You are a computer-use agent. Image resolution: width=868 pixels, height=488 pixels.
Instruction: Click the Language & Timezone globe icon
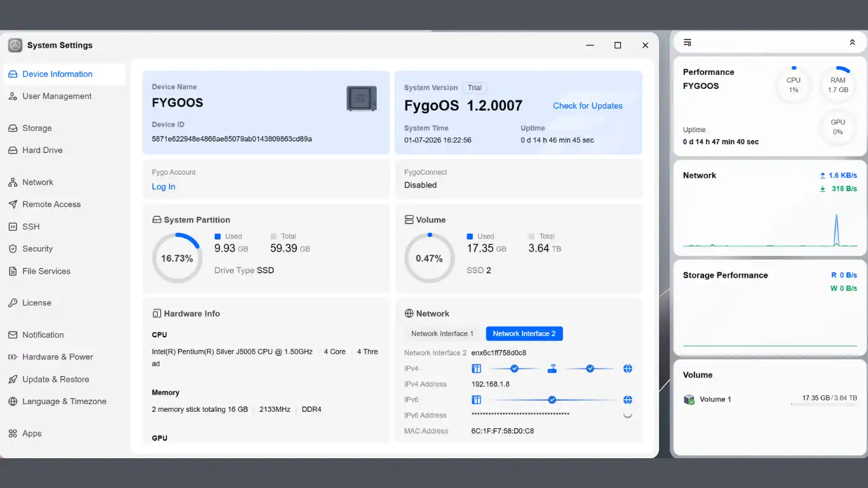click(13, 402)
